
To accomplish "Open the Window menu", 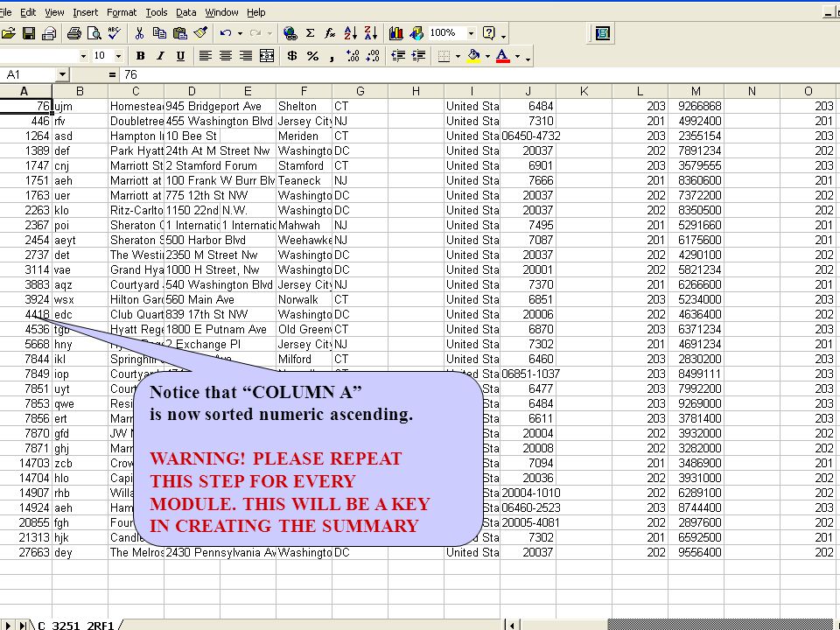I will 221,12.
